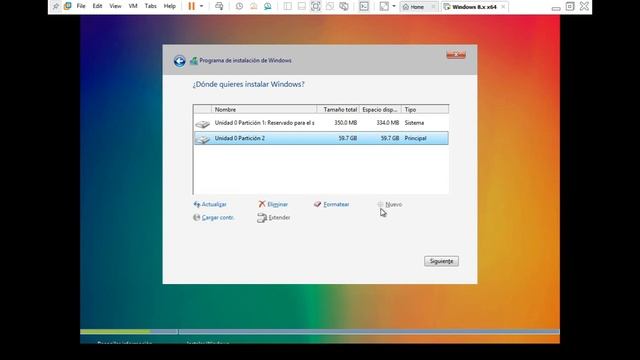The height and width of the screenshot is (360, 640).
Task: Click the snapshot manager icon
Action: (x=267, y=6)
